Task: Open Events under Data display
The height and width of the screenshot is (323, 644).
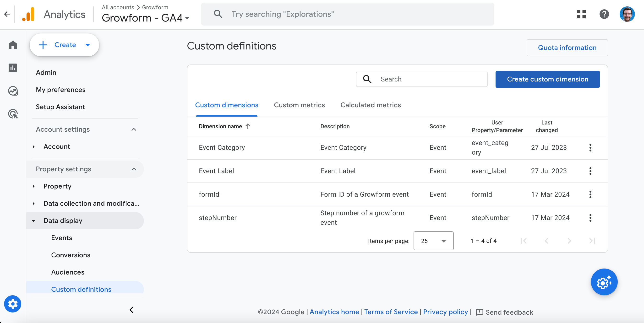Action: coord(61,238)
